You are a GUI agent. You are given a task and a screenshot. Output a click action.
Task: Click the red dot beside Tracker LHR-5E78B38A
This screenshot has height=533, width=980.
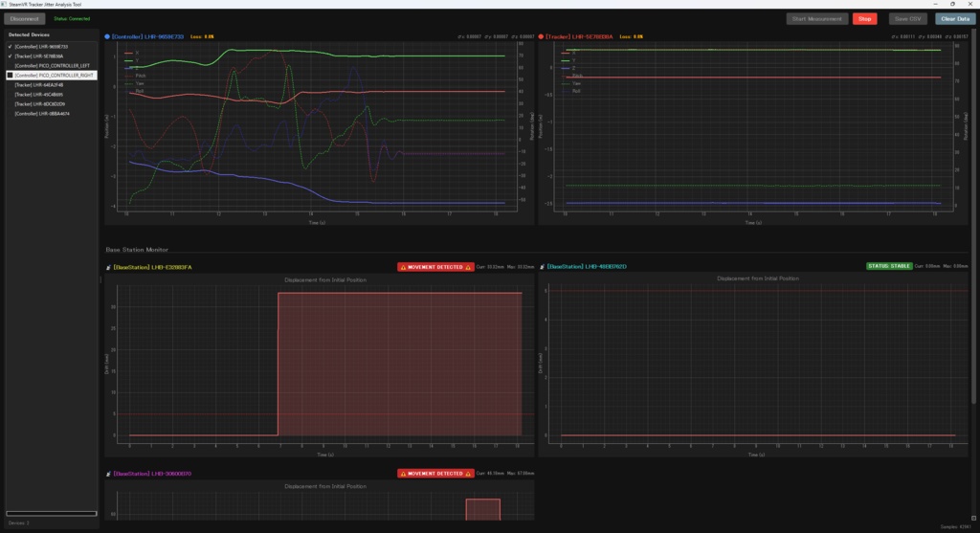tap(541, 37)
